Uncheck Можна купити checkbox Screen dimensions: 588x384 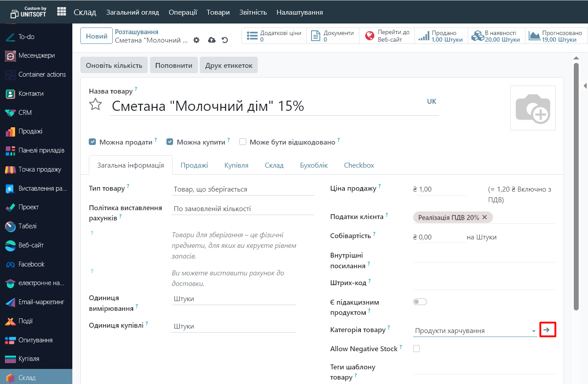tap(170, 142)
